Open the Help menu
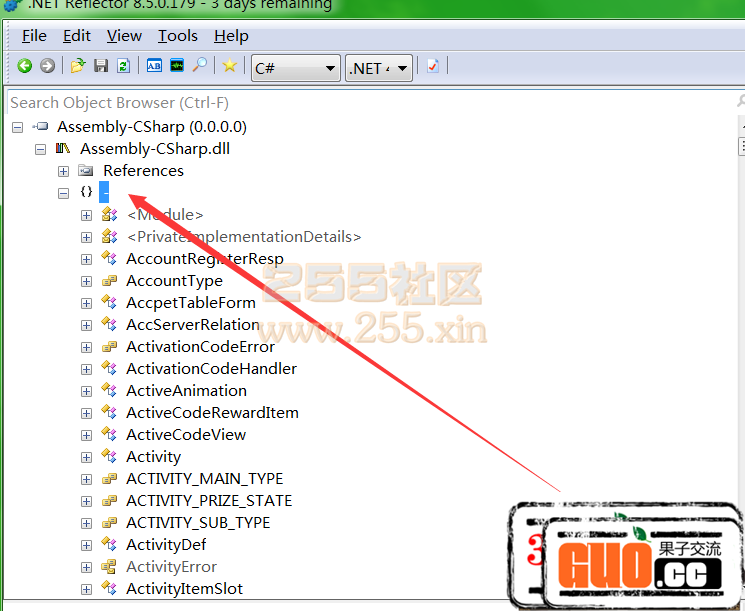 (231, 36)
